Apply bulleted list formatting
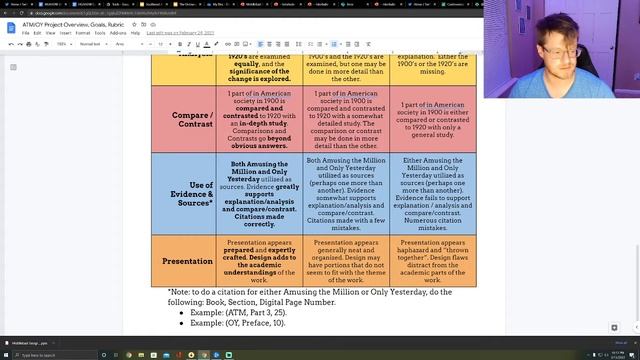Viewport: 640px width, 360px height. tap(320, 44)
